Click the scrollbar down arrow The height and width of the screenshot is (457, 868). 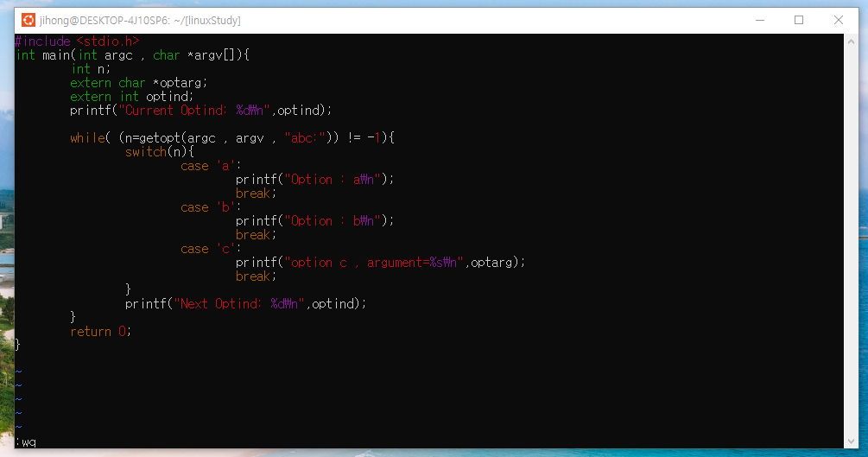pyautogui.click(x=851, y=441)
